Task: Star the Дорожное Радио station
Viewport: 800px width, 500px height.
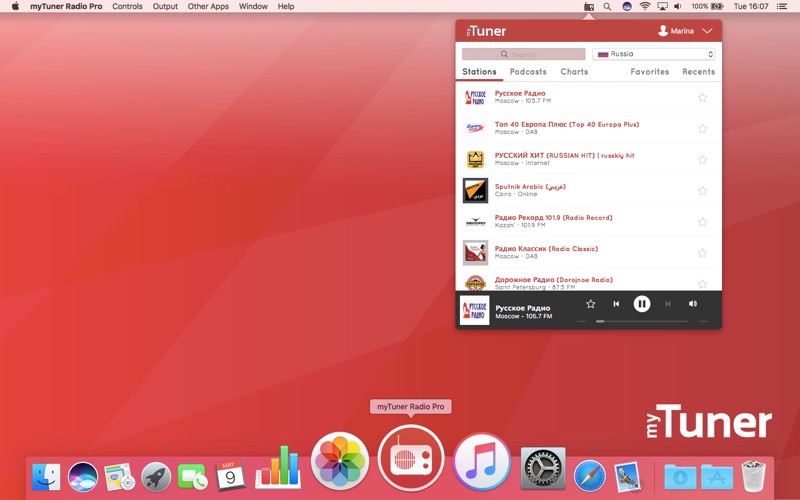Action: [703, 284]
